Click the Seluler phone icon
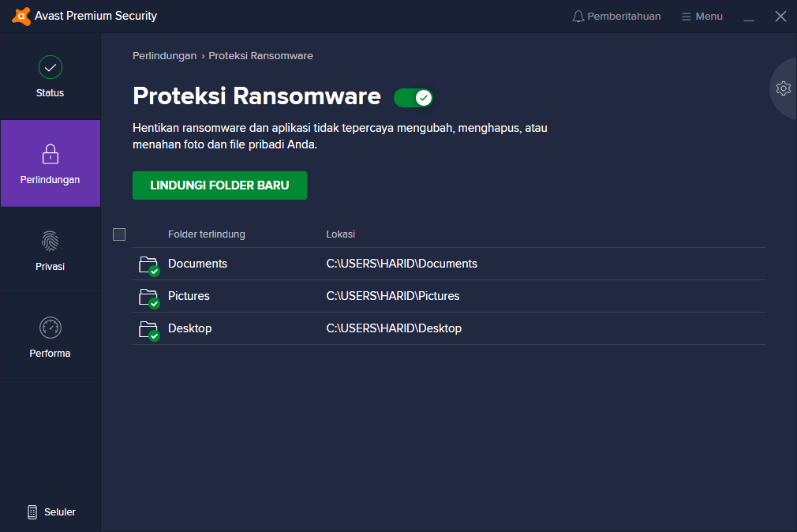 32,512
